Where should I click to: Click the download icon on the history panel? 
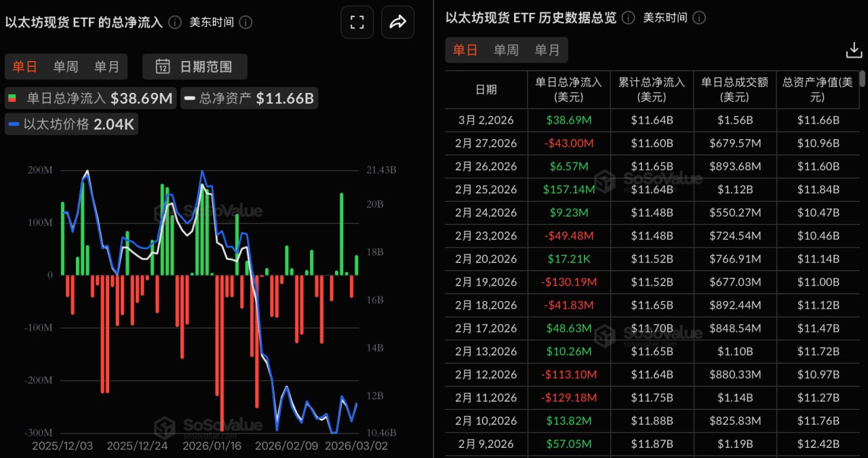point(853,50)
